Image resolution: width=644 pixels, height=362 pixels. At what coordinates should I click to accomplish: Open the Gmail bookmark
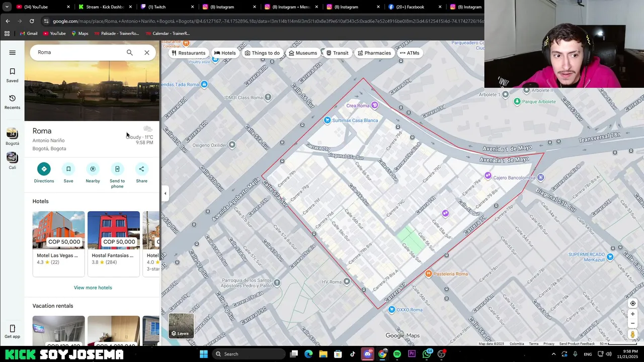(28, 33)
